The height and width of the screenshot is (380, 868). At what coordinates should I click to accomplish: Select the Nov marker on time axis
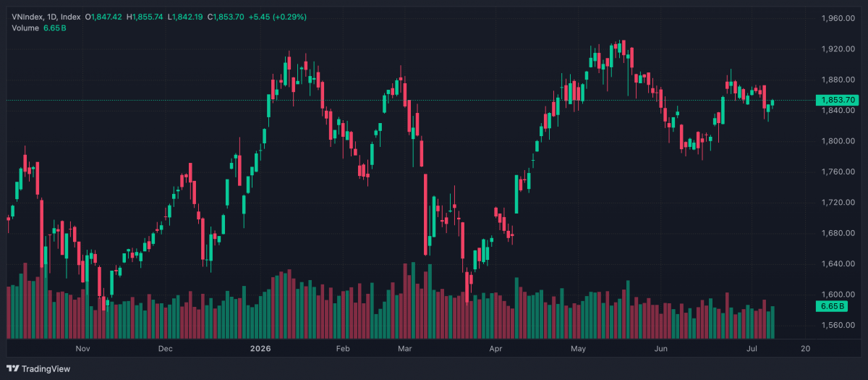point(82,349)
